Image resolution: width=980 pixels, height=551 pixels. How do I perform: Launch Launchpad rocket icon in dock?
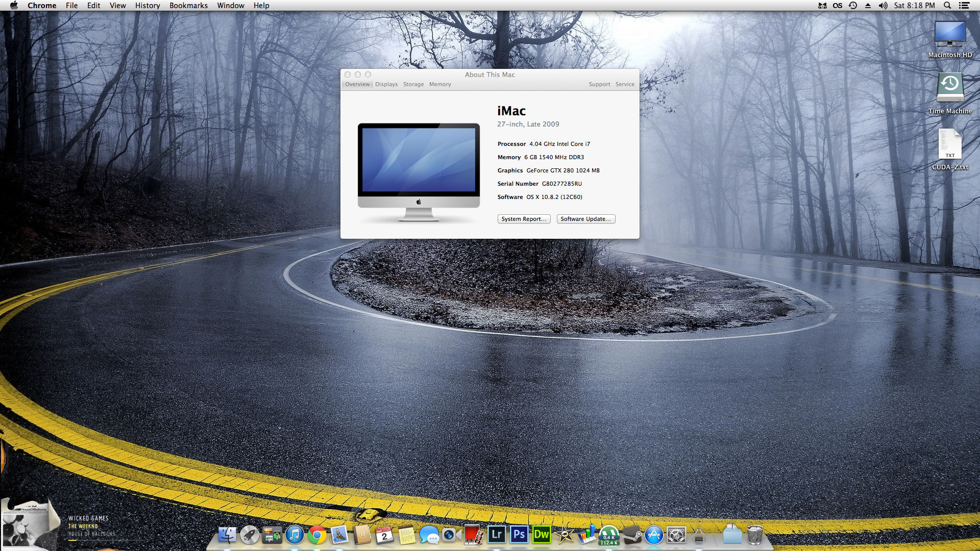[x=250, y=535]
